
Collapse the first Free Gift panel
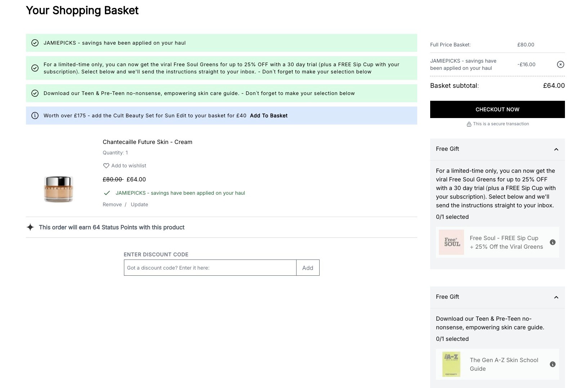pyautogui.click(x=556, y=149)
